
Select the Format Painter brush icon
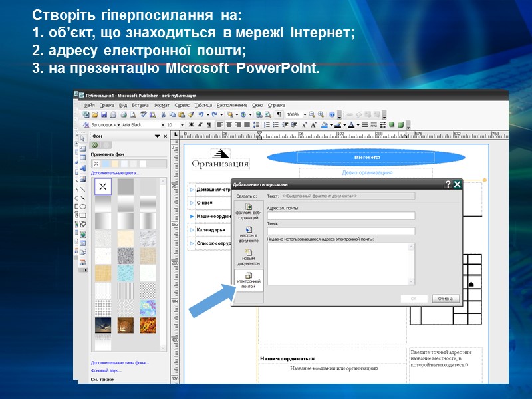pos(191,114)
